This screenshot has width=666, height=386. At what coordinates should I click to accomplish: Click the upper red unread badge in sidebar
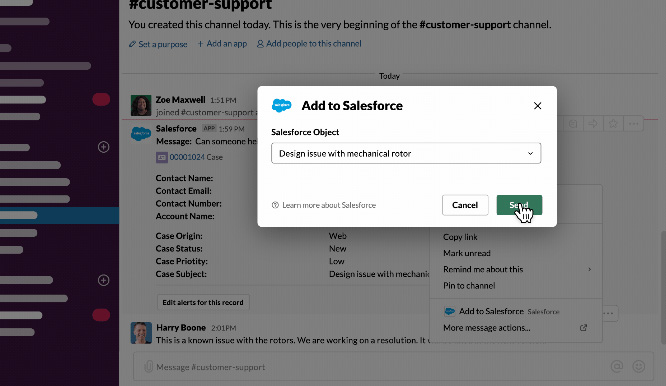coord(101,99)
